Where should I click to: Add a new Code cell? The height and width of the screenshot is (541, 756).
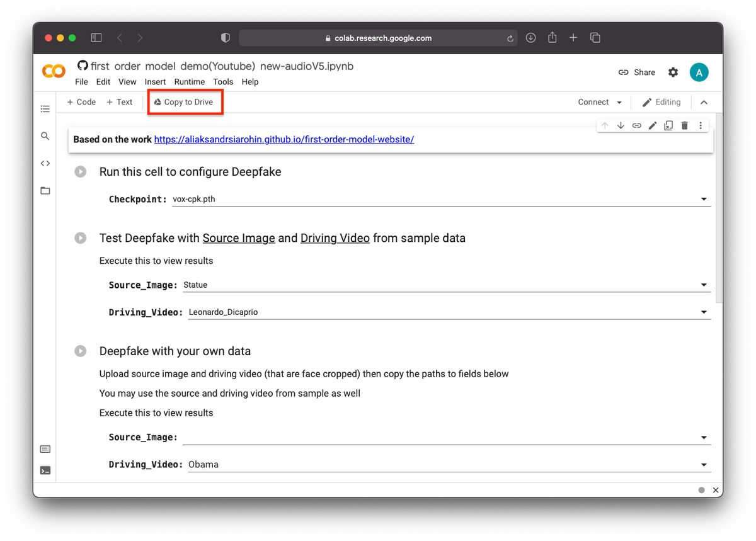tap(81, 102)
